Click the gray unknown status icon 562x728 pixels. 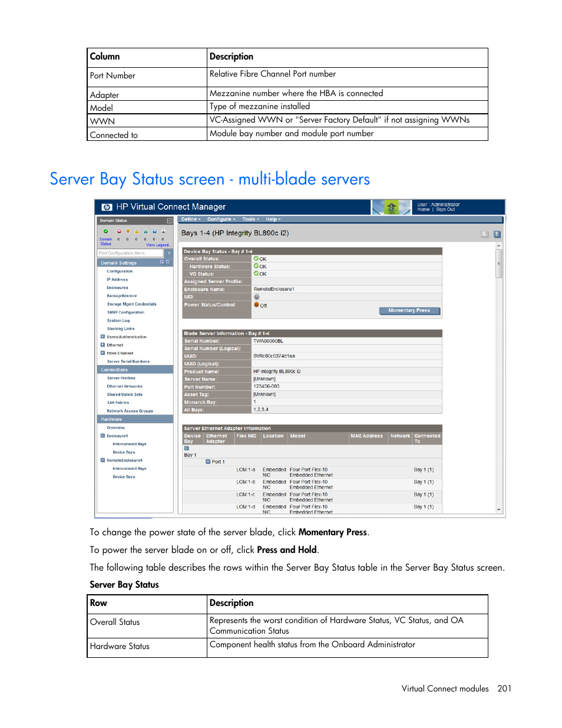point(163,232)
